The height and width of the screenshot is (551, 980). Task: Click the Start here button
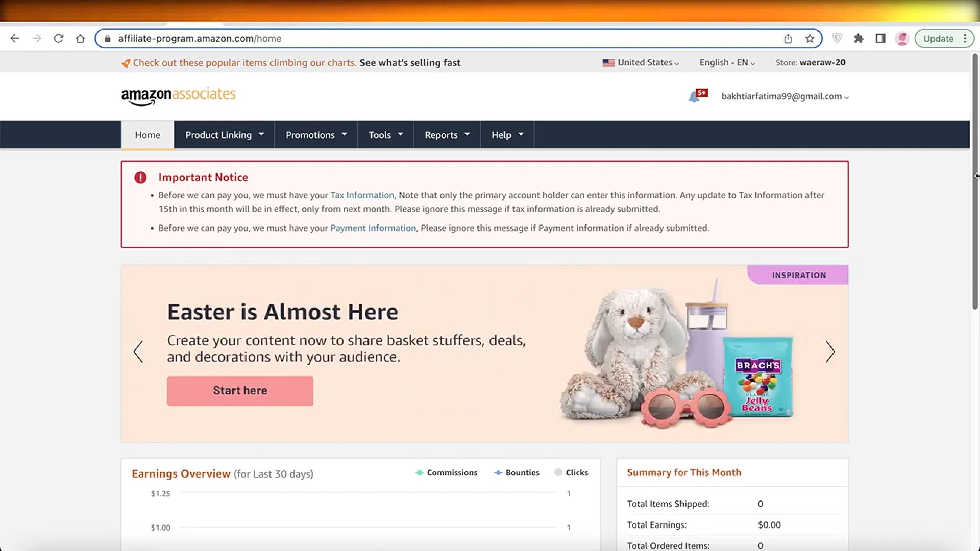[x=240, y=391]
